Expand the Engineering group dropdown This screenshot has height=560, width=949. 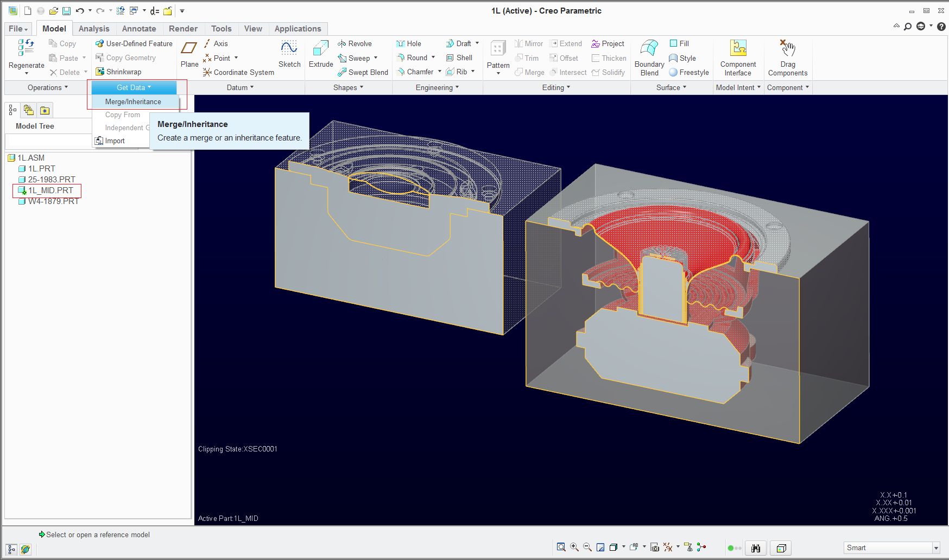(x=438, y=87)
